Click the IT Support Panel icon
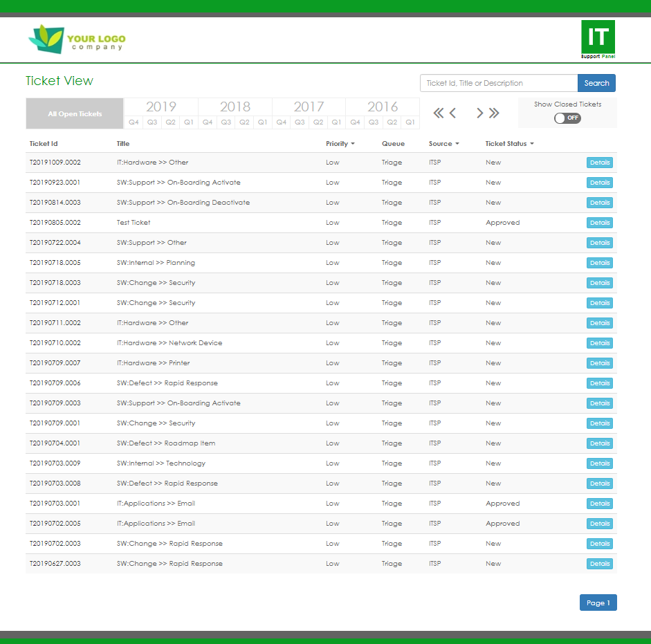This screenshot has height=644, width=651. 598,39
